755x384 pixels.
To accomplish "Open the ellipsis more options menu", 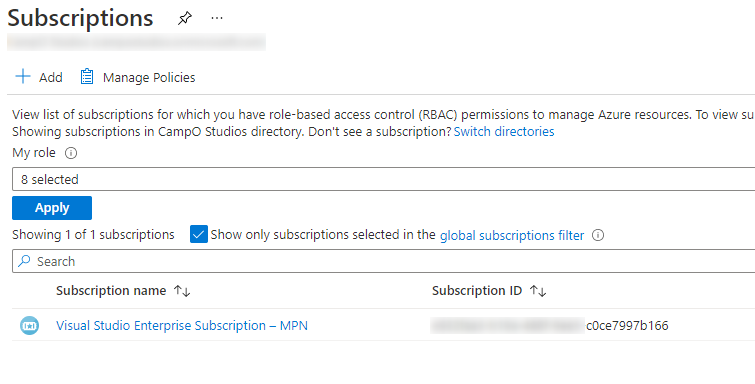I will 217,18.
